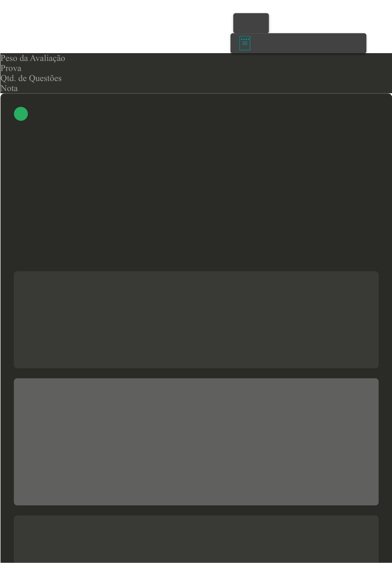Image resolution: width=392 pixels, height=563 pixels.
Task: Open the document icon in the dark toolbar
Action: (245, 43)
